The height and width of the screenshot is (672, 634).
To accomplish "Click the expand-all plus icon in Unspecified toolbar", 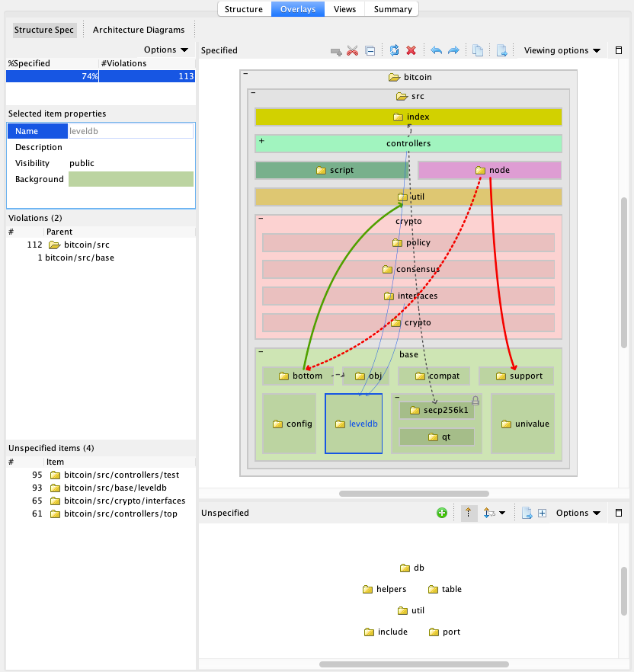I will point(542,513).
